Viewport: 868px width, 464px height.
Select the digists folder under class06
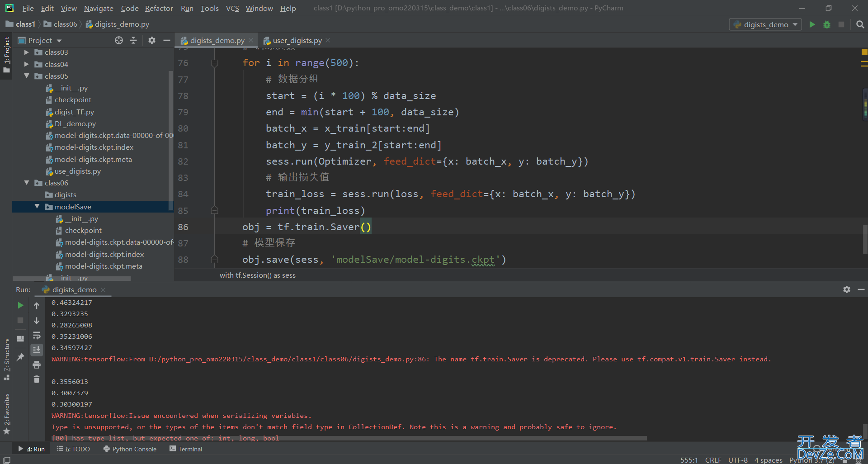[61, 194]
